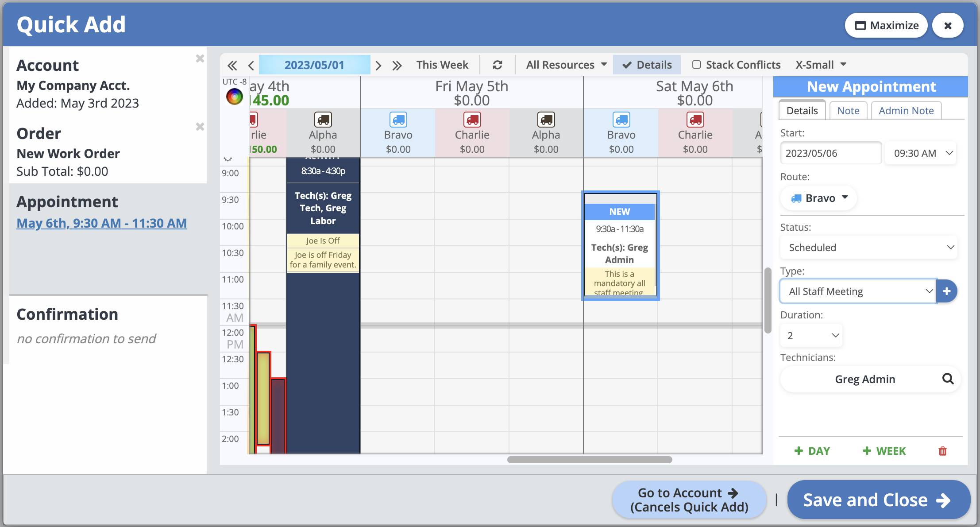Viewport: 980px width, 527px height.
Task: Expand the Status Scheduled dropdown
Action: 868,247
